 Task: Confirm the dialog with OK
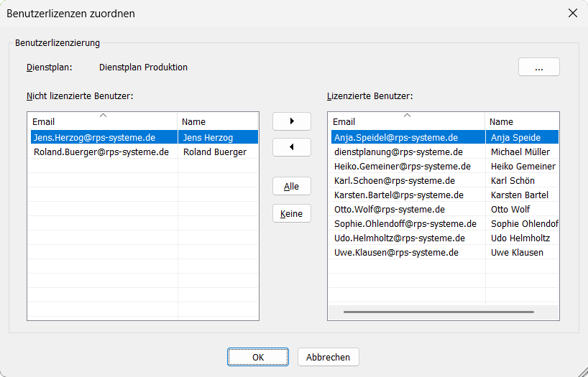pos(258,357)
